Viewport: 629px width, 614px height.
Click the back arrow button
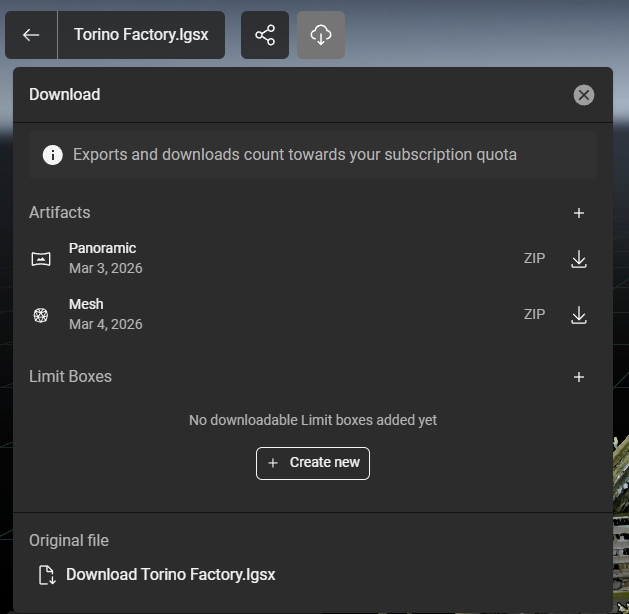[x=31, y=35]
